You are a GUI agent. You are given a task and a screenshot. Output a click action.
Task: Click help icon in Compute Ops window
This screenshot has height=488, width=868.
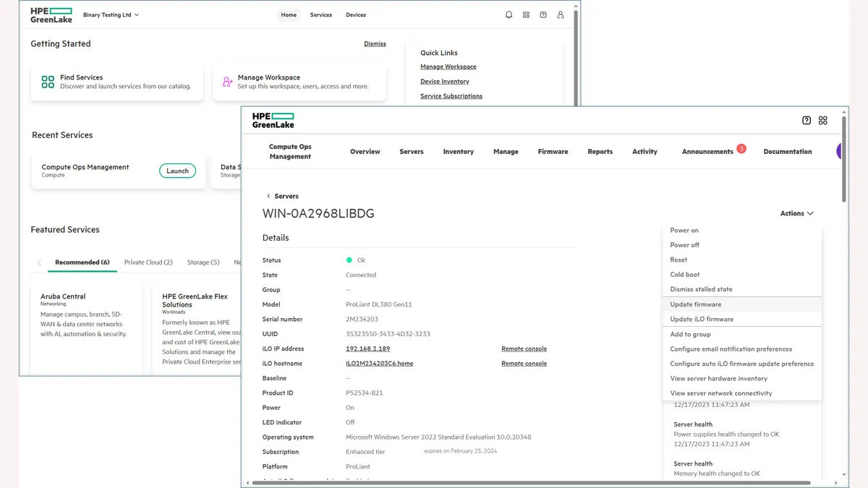(x=807, y=121)
